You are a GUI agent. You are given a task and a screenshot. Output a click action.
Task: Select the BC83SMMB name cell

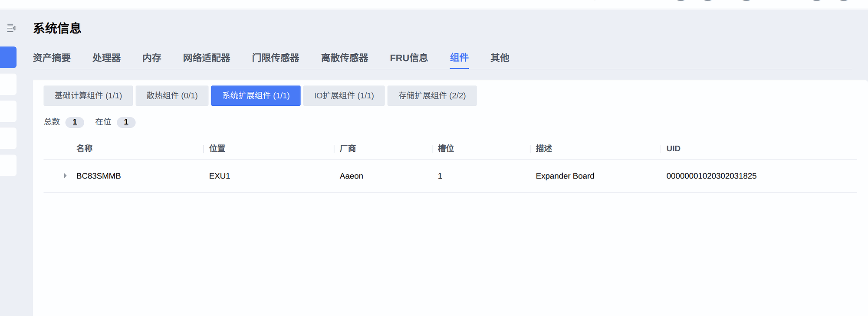(99, 176)
